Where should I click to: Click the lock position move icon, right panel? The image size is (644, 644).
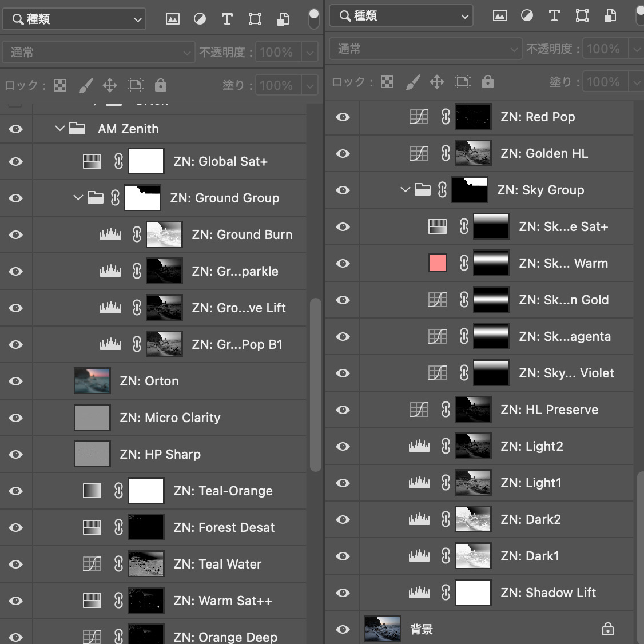point(436,82)
